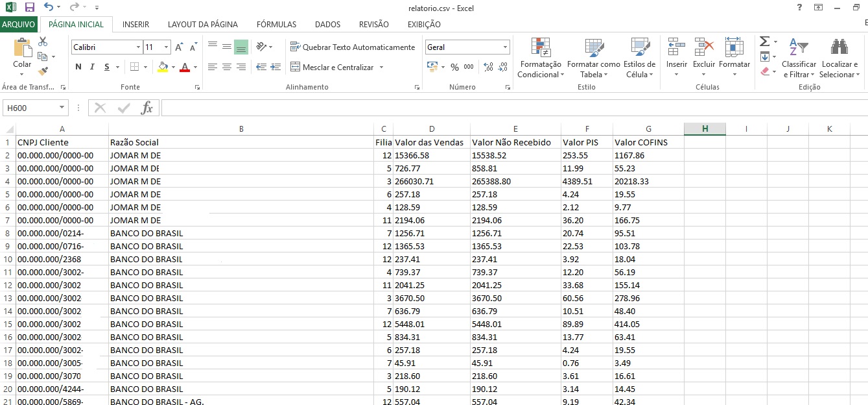868x405 pixels.
Task: Click the Increase Decimal icon
Action: pyautogui.click(x=488, y=67)
